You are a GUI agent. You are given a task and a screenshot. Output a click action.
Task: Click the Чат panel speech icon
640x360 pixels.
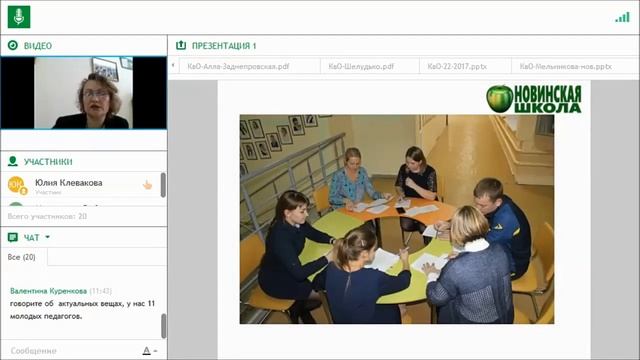coord(13,237)
